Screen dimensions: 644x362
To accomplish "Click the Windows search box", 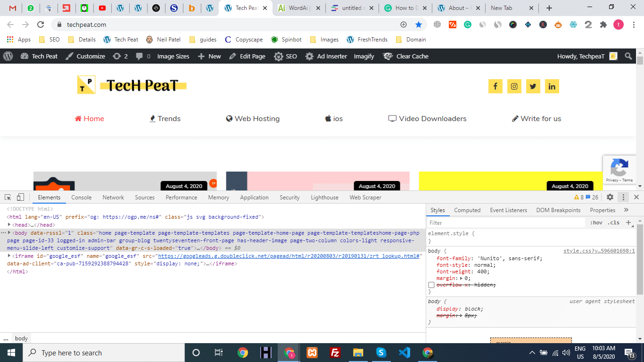I will [x=104, y=353].
